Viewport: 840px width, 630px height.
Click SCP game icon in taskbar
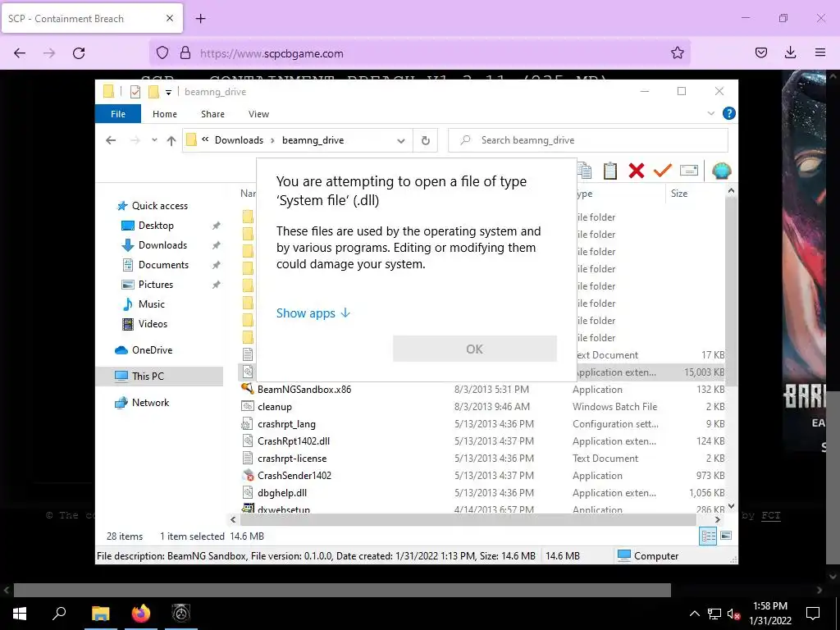point(181,614)
